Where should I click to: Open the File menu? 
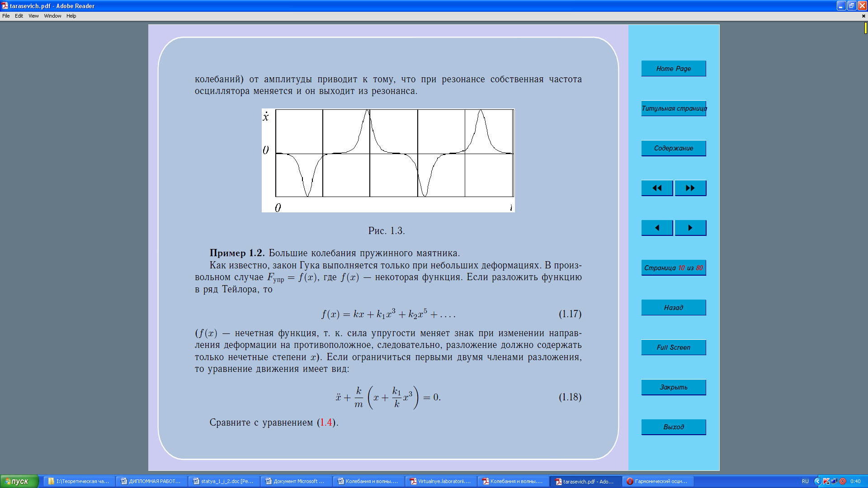[6, 16]
